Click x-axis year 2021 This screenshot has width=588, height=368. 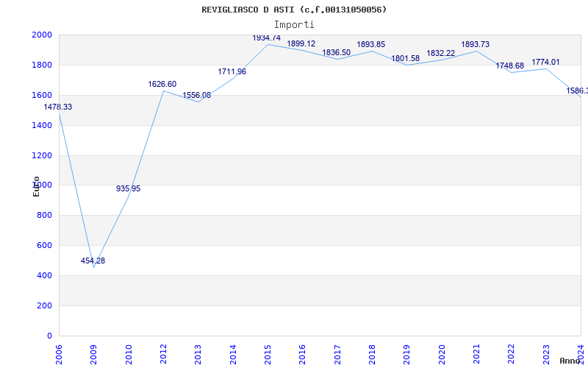(x=476, y=355)
